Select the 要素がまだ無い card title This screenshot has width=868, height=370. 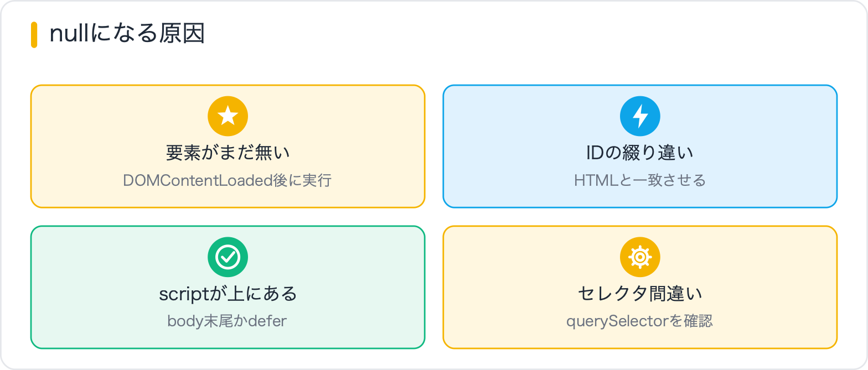pyautogui.click(x=228, y=153)
